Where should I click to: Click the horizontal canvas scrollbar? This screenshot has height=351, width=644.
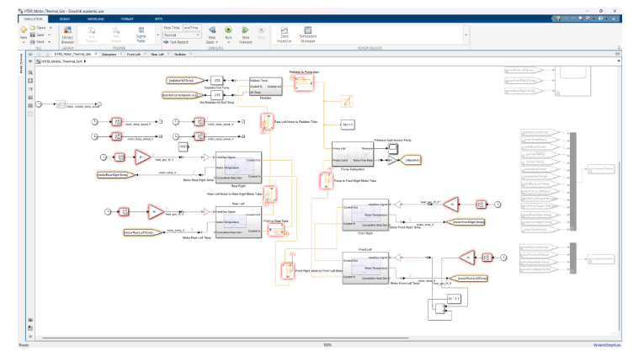(x=226, y=338)
